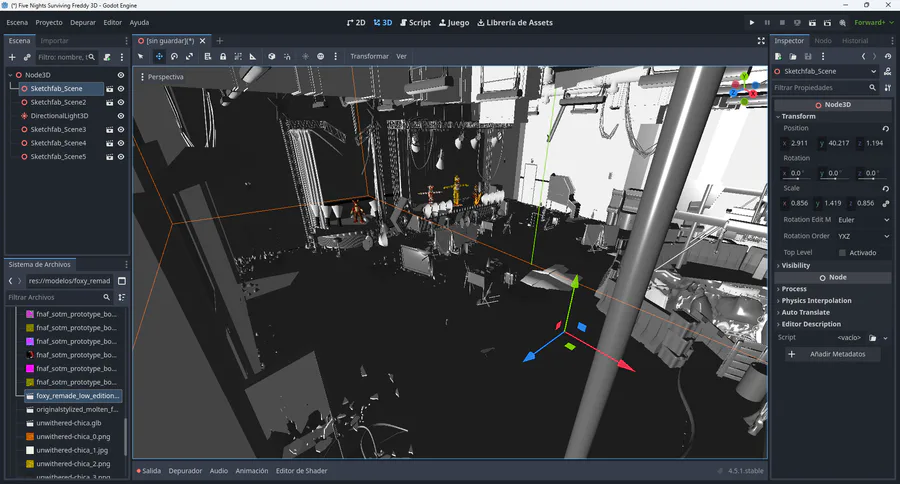900x484 pixels.
Task: Click the group selected nodes icon
Action: [238, 56]
